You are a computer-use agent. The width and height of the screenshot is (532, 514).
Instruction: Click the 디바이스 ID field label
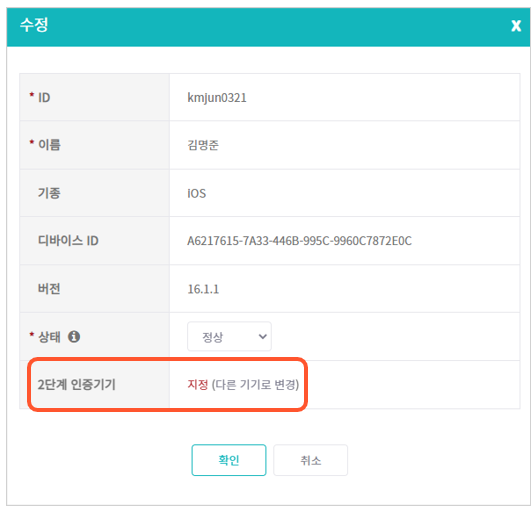[x=68, y=241]
